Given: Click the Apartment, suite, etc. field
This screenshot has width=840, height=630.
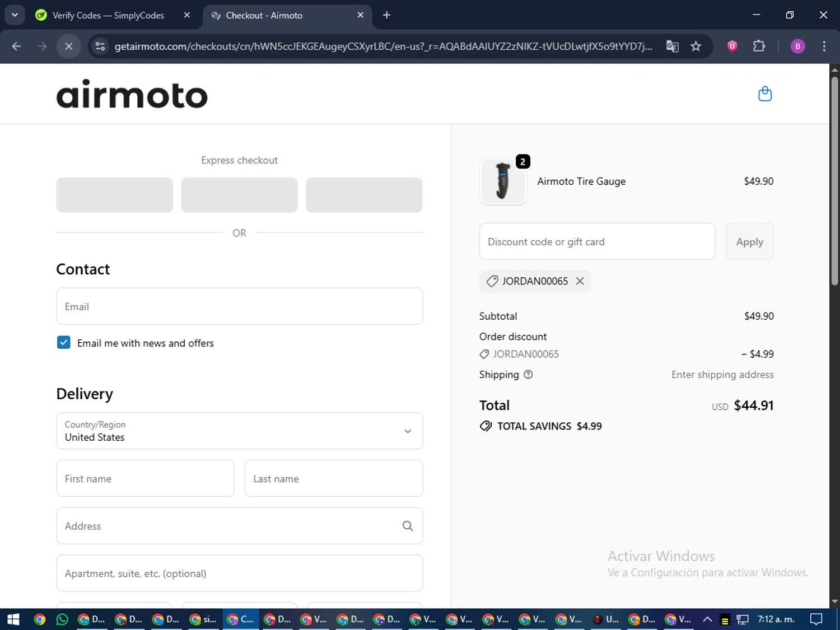Looking at the screenshot, I should click(x=240, y=573).
